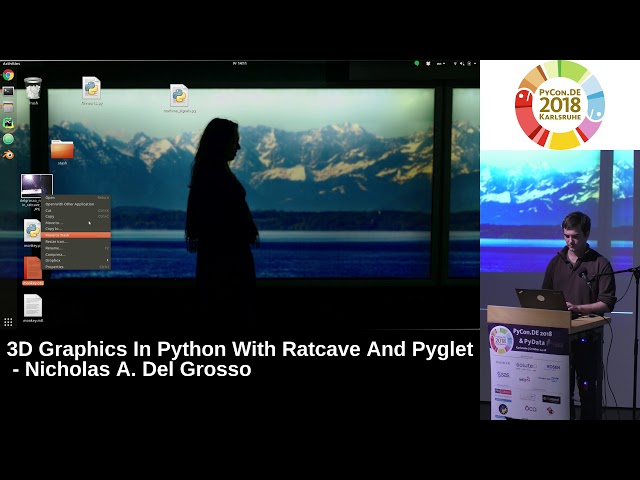This screenshot has width=640, height=480.
Task: Select the monkey.py file icon
Action: (x=32, y=230)
